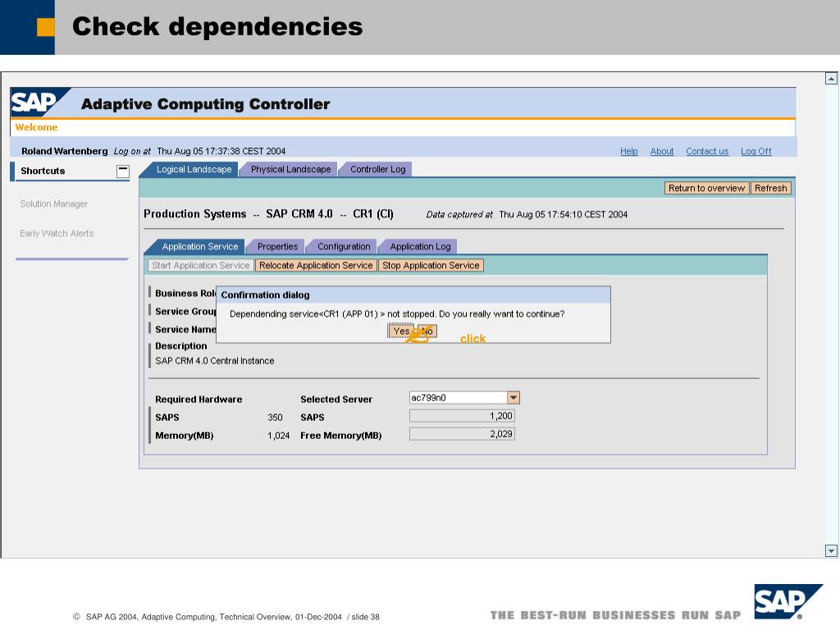
Task: Open the Controller Log tab
Action: pyautogui.click(x=377, y=169)
